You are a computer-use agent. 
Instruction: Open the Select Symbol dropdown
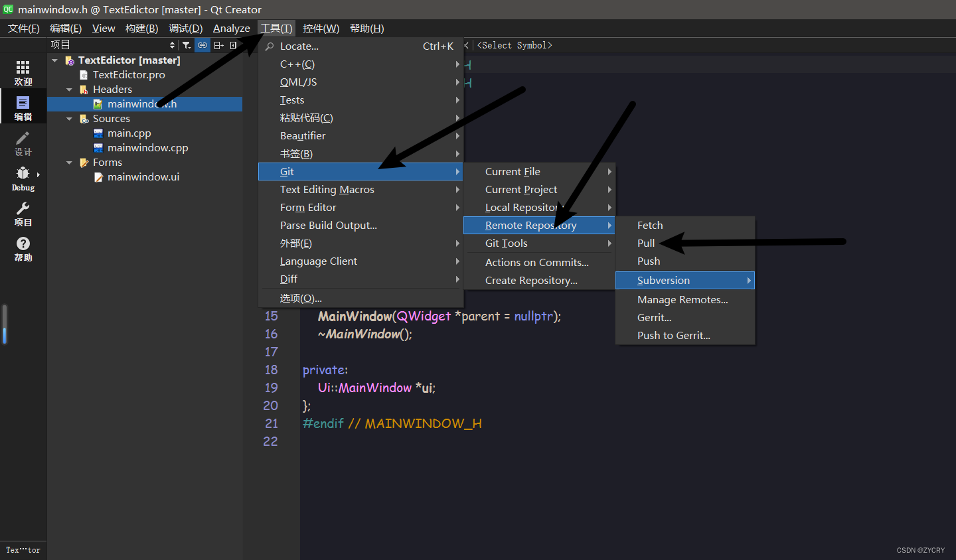pyautogui.click(x=515, y=45)
